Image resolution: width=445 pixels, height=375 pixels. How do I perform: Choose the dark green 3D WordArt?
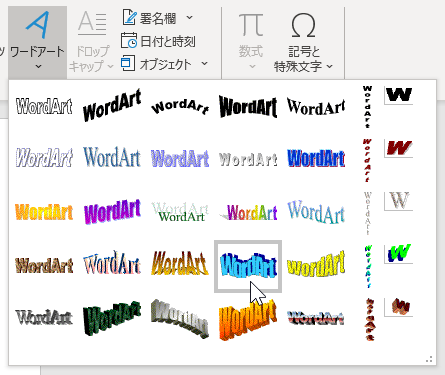click(112, 318)
